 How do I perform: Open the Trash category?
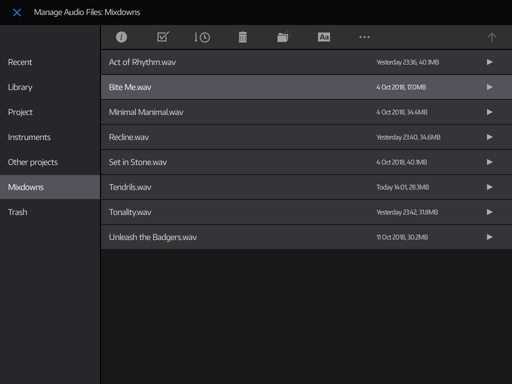coord(50,212)
